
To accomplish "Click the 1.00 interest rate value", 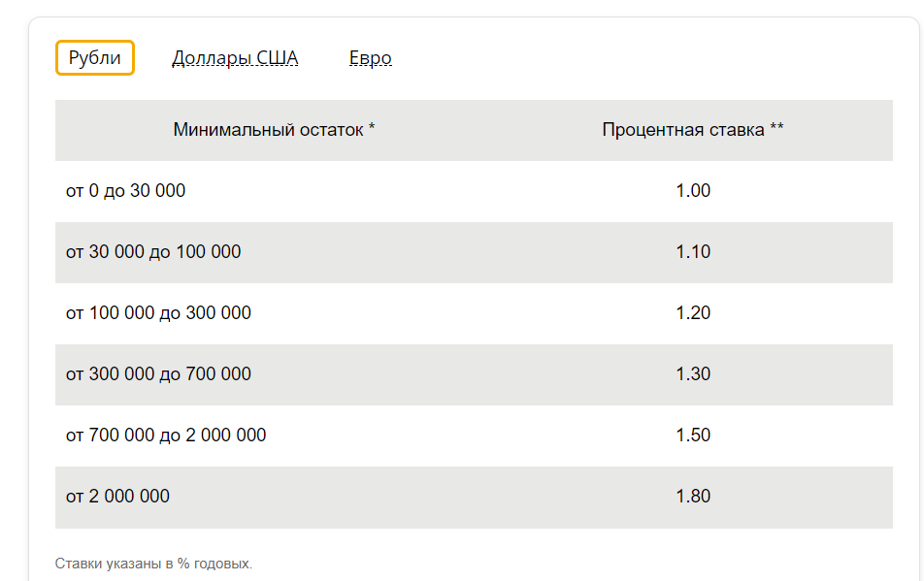I will coord(693,191).
